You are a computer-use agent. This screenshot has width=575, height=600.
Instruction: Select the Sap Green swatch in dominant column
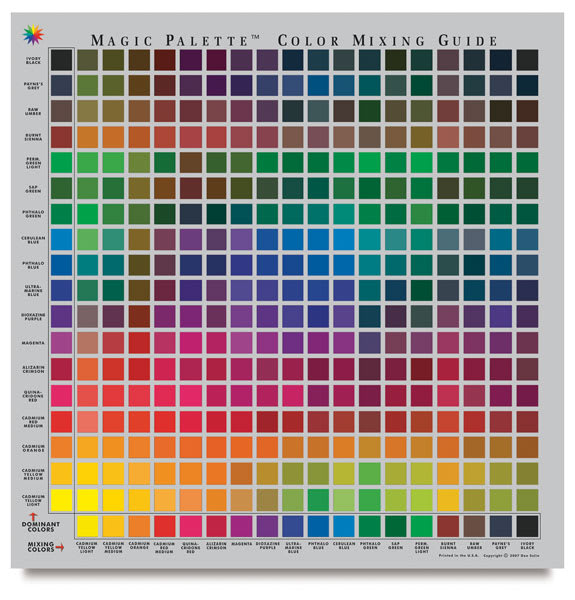(x=61, y=188)
